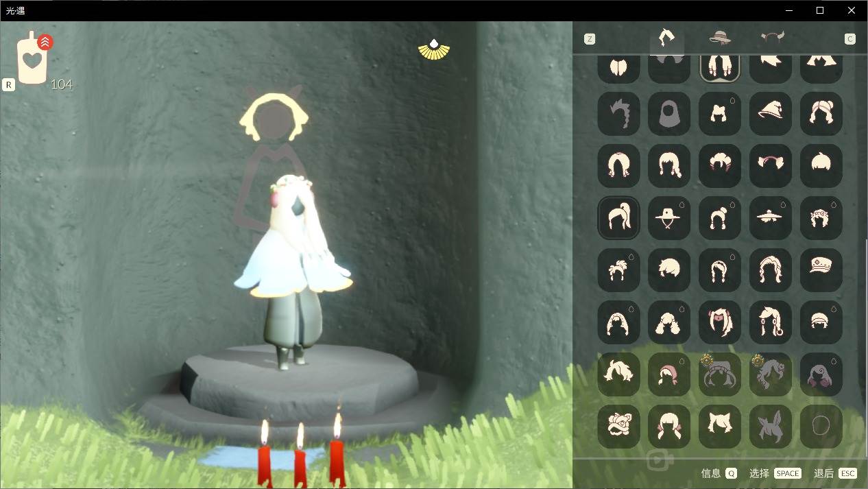Select the puffy low pigtails hairstyle

point(669,322)
